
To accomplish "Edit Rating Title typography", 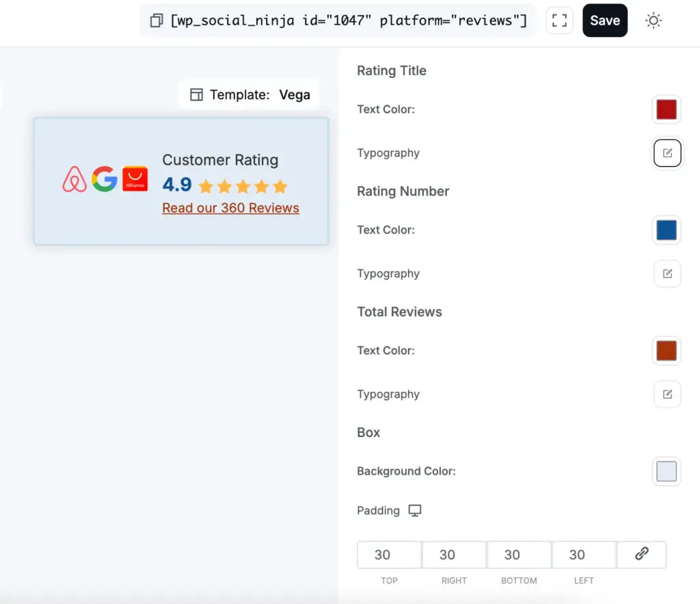I will pos(667,153).
